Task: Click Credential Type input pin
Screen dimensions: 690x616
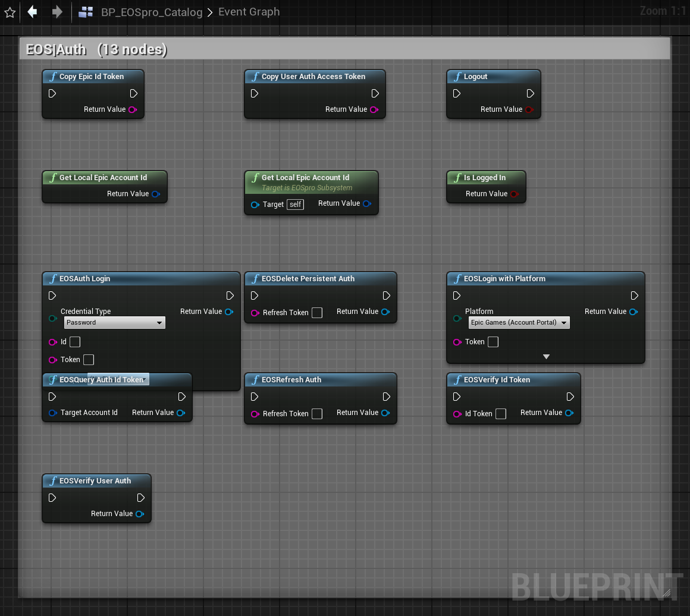Action: (x=53, y=318)
